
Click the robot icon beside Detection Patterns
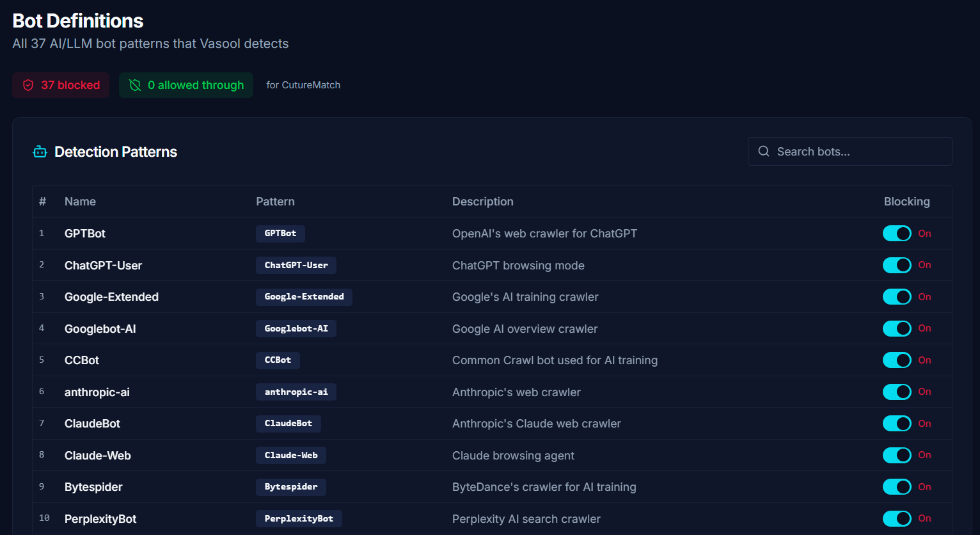click(40, 152)
